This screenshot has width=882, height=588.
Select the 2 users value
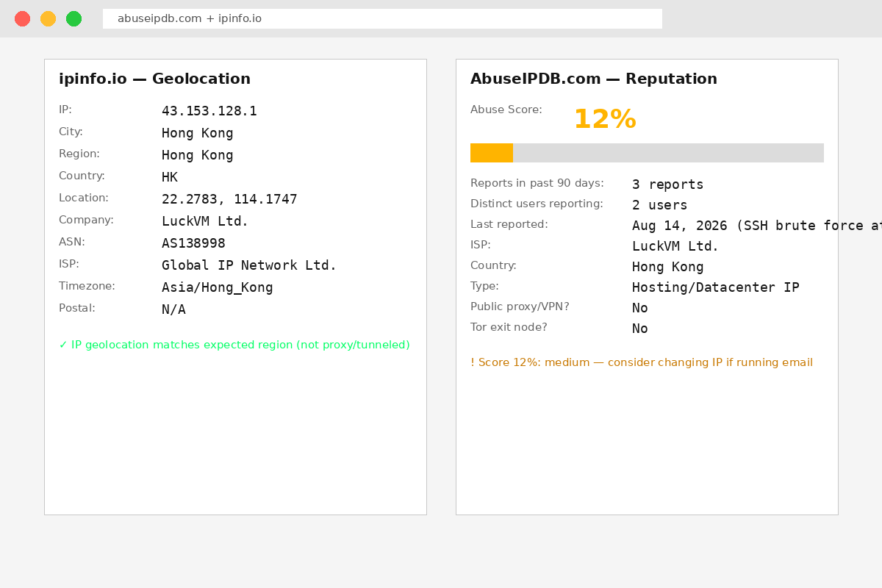pos(659,205)
